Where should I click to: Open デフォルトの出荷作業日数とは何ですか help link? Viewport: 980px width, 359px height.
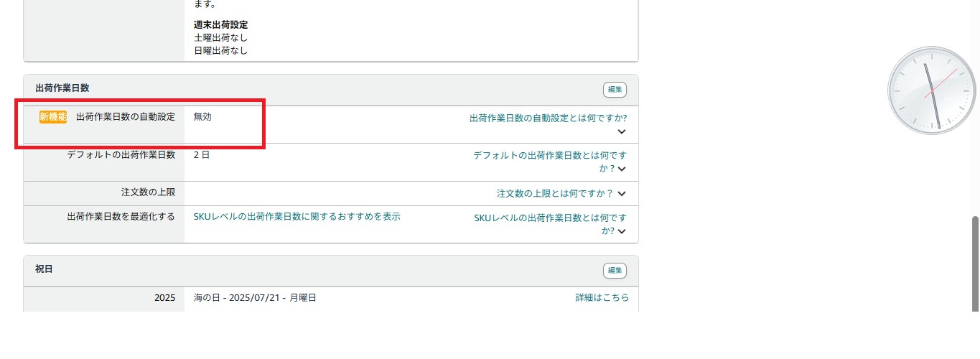click(550, 155)
